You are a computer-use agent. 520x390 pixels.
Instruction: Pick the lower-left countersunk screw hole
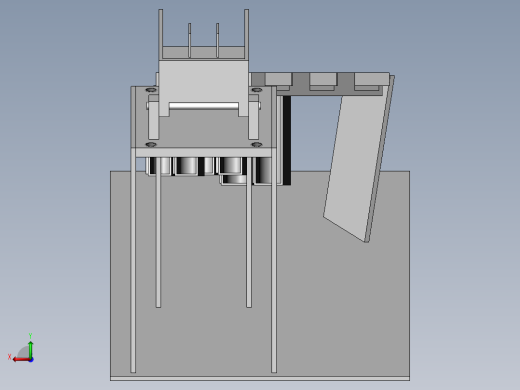click(151, 144)
